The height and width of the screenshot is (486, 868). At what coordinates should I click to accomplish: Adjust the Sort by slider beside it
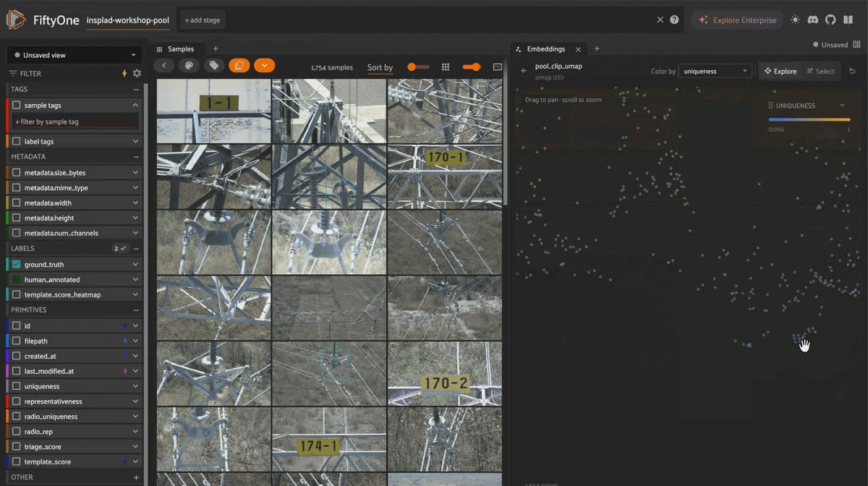pyautogui.click(x=417, y=67)
